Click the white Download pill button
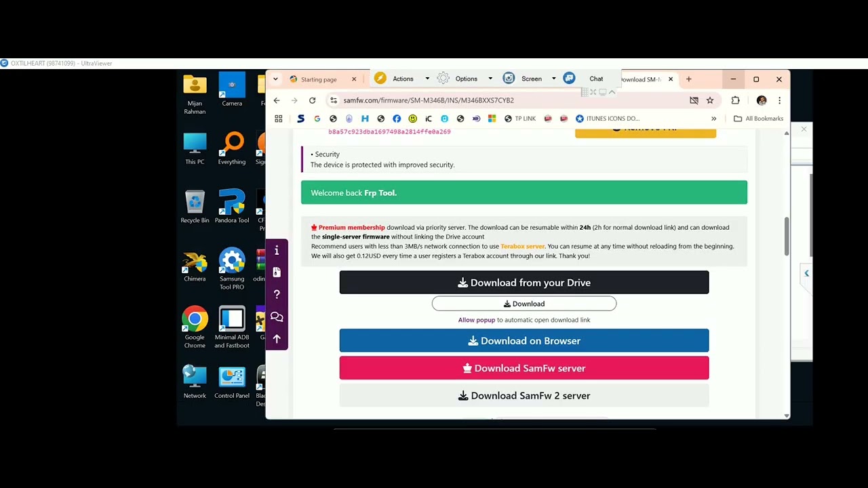Image resolution: width=868 pixels, height=488 pixels. (524, 304)
